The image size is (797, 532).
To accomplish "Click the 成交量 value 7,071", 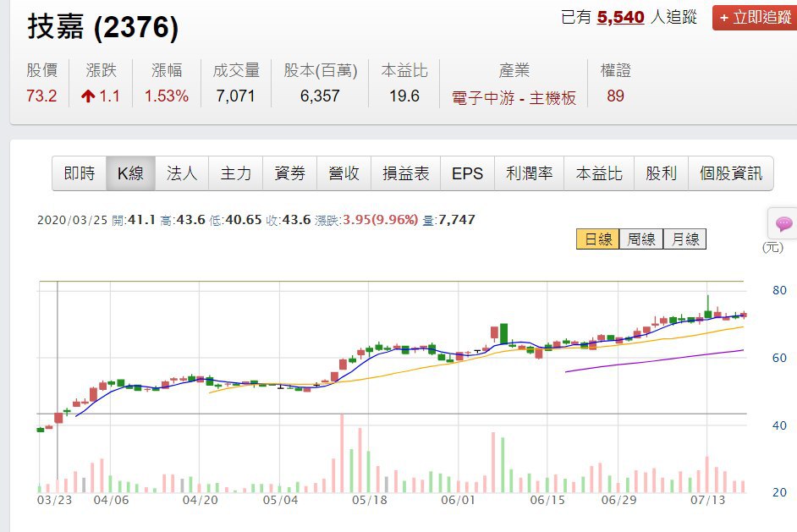I will [x=235, y=96].
